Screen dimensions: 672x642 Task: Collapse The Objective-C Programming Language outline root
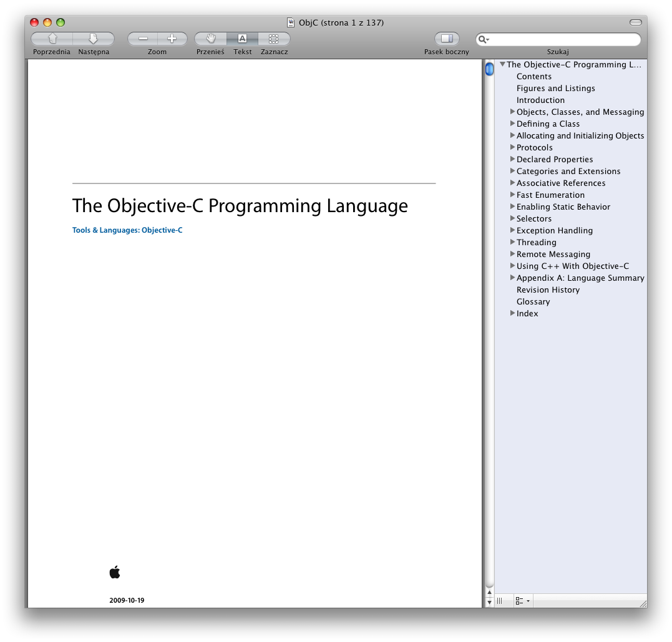coord(502,64)
